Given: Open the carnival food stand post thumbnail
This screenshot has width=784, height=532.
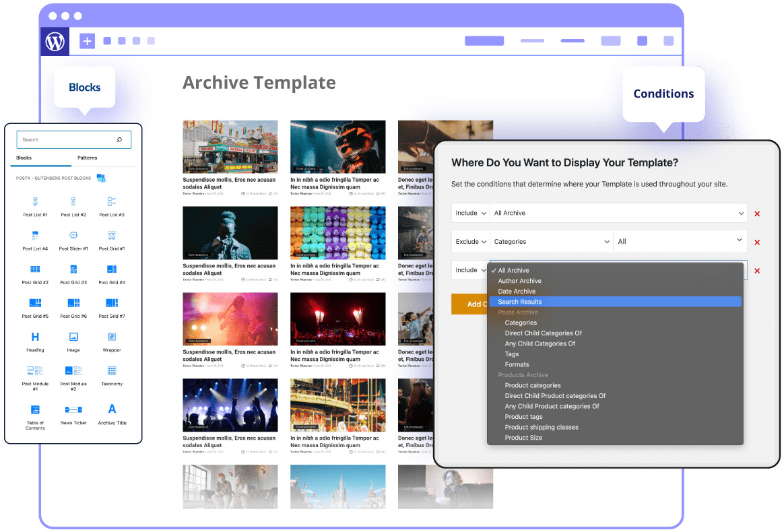Looking at the screenshot, I should (x=230, y=147).
